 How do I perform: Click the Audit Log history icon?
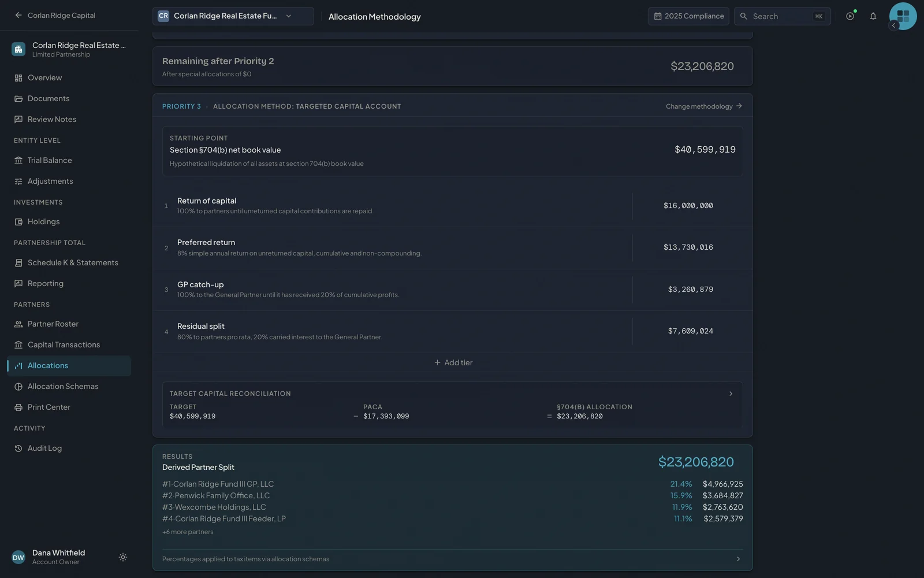18,448
